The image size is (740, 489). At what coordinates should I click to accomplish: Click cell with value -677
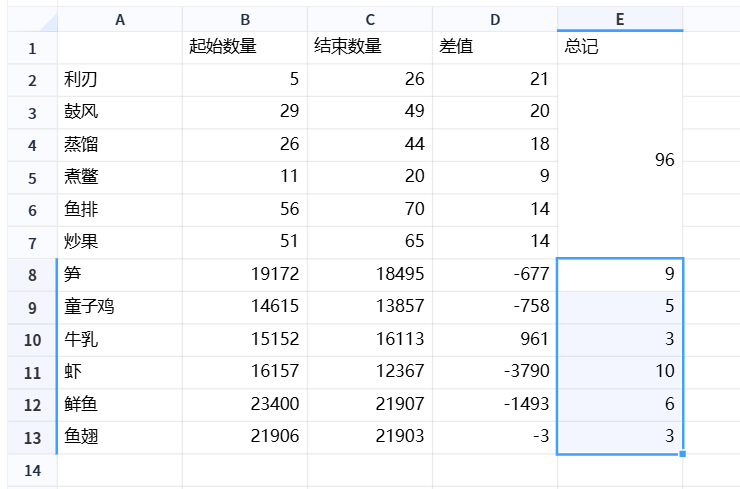tap(495, 275)
